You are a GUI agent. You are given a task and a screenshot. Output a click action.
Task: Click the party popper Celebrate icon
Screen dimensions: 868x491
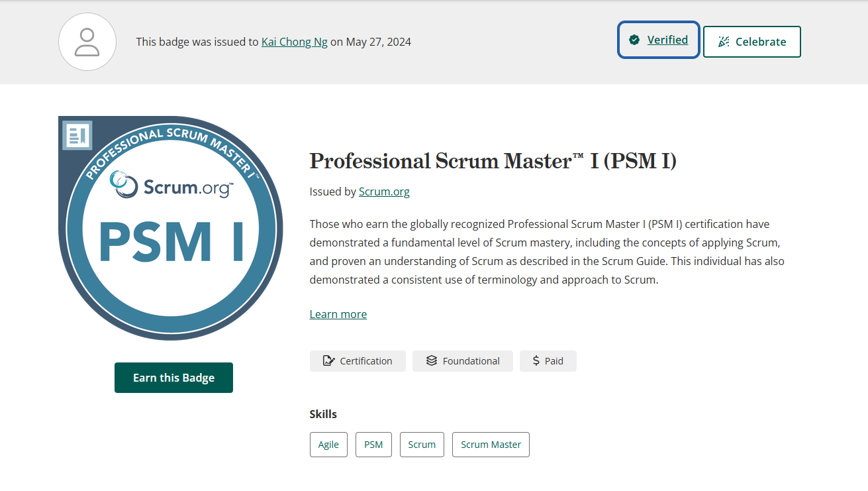(724, 42)
